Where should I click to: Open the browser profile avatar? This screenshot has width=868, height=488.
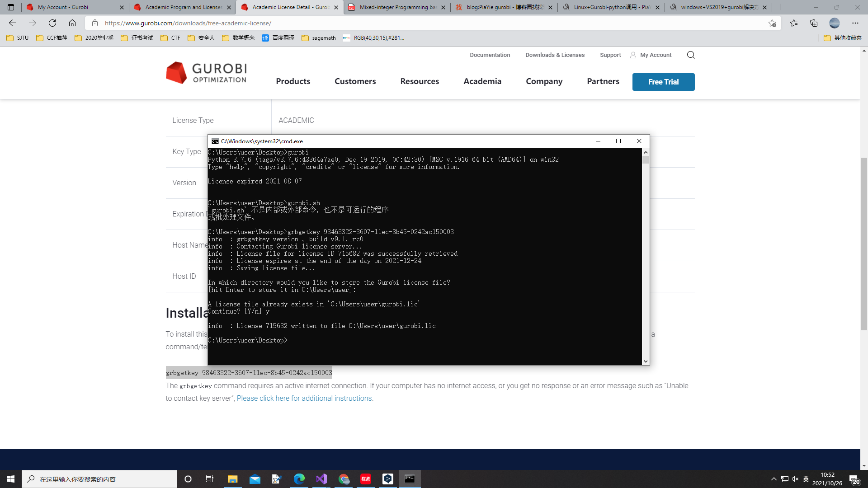(x=835, y=23)
